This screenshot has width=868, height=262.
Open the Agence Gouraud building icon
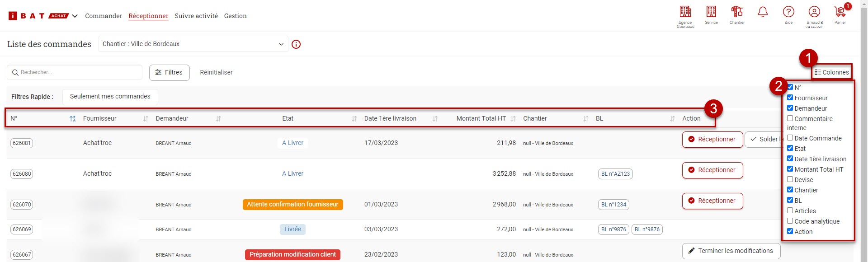[685, 12]
